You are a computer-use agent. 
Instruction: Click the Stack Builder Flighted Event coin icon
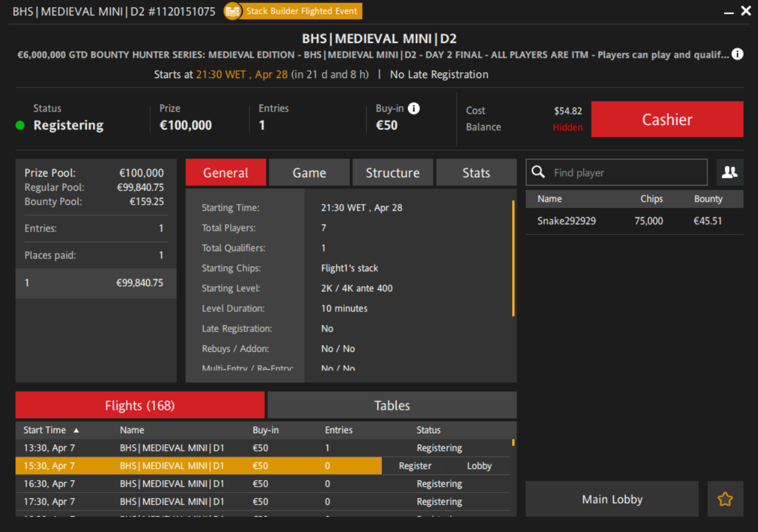(x=233, y=11)
